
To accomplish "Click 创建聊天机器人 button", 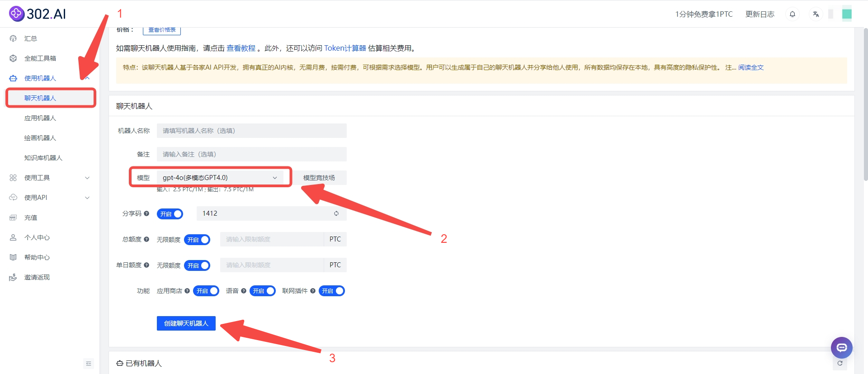I will 186,323.
